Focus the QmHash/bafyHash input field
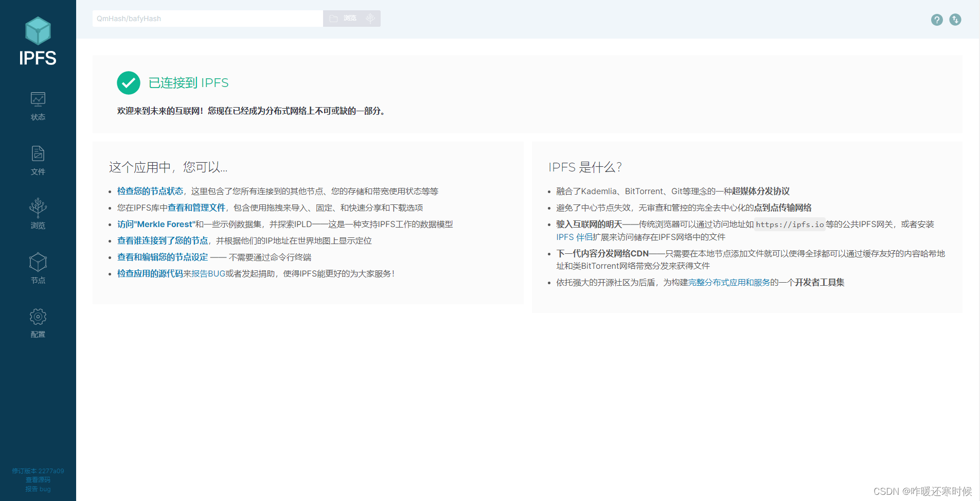Viewport: 980px width, 501px height. point(208,19)
